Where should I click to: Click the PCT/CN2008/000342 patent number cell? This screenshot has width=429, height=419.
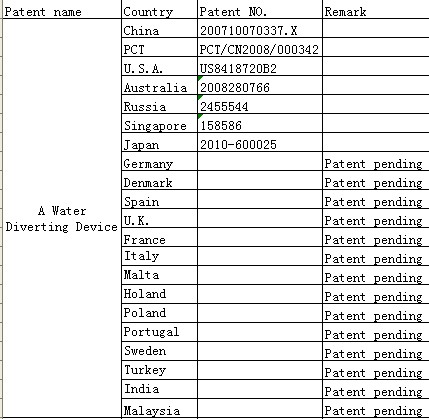[260, 47]
